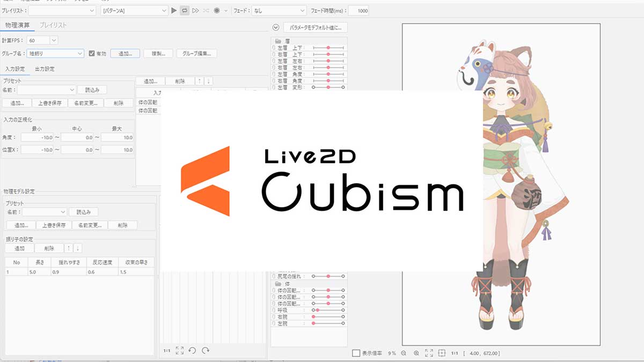
Task: Click the up arrow above the input list
Action: 200,82
